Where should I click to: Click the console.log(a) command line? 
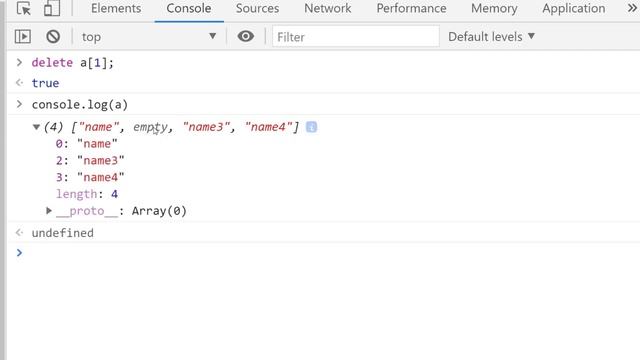tap(80, 104)
